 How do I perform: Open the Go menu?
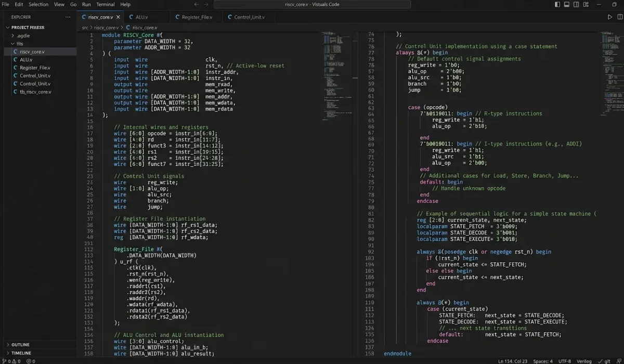coord(73,4)
